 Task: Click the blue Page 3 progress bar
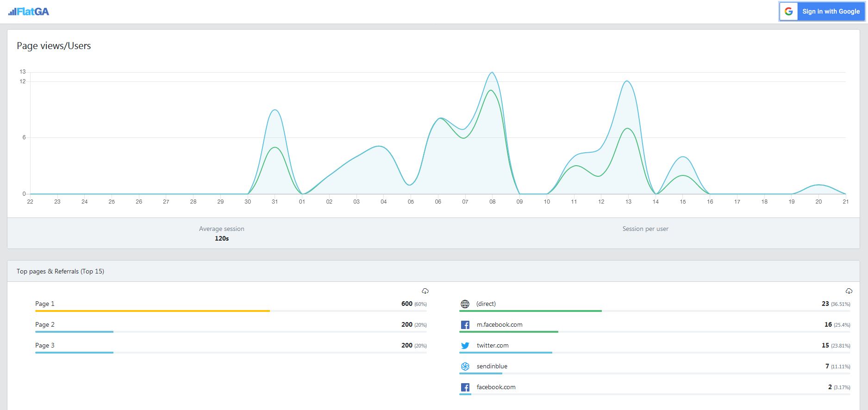tap(74, 353)
